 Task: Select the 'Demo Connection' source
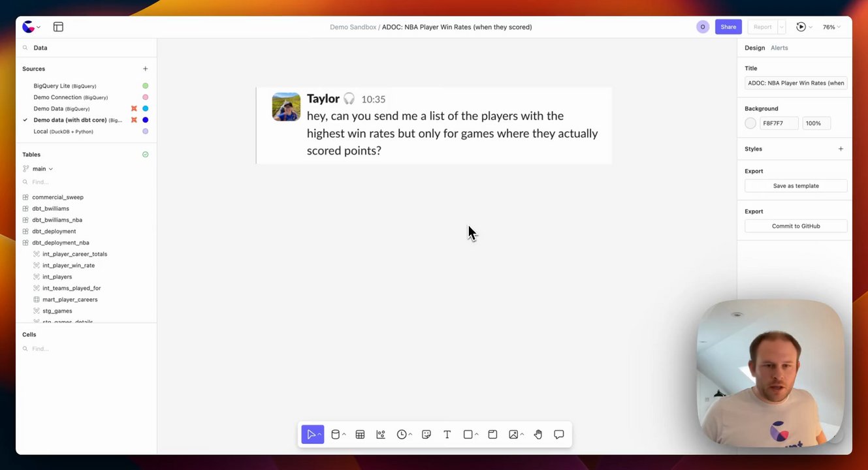tap(71, 97)
